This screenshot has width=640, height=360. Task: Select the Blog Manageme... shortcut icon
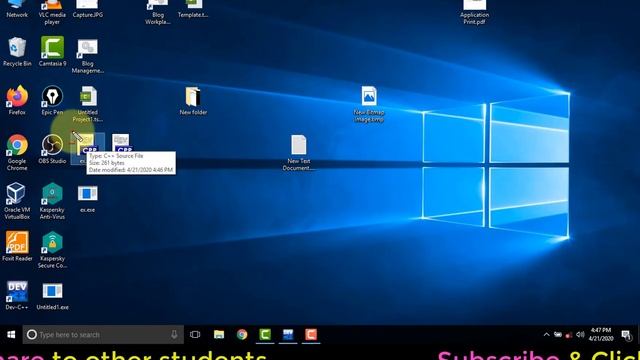(87, 56)
